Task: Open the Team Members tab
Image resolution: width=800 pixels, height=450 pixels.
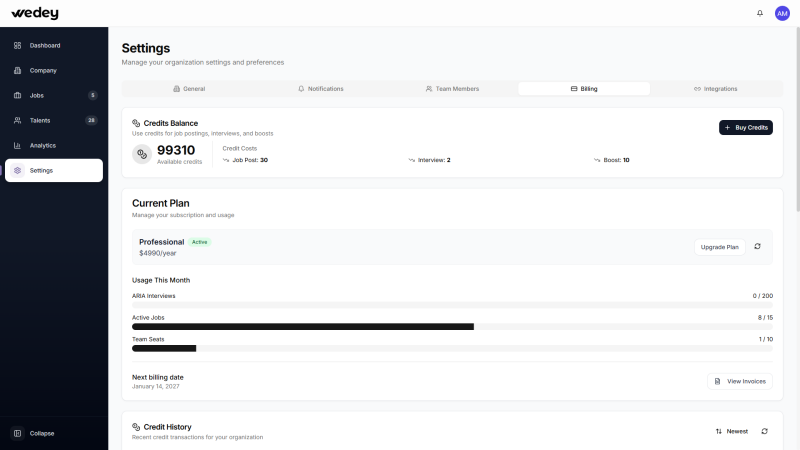Action: point(452,89)
